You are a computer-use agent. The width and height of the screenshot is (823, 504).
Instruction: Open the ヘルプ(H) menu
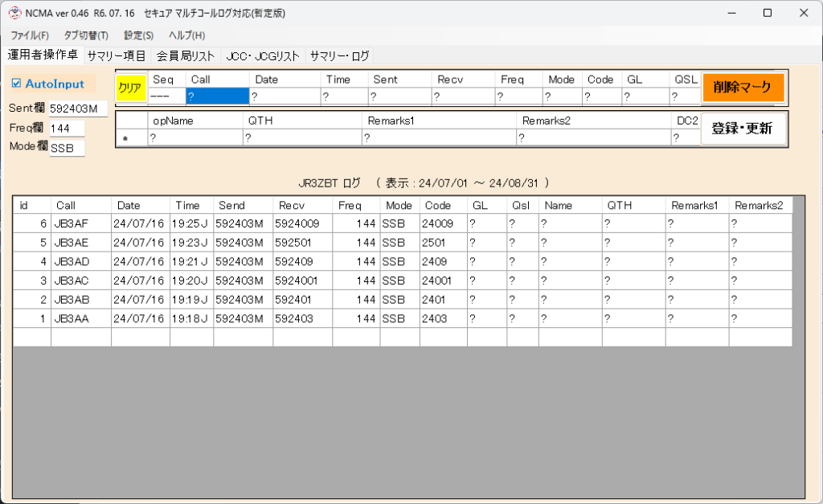[186, 35]
